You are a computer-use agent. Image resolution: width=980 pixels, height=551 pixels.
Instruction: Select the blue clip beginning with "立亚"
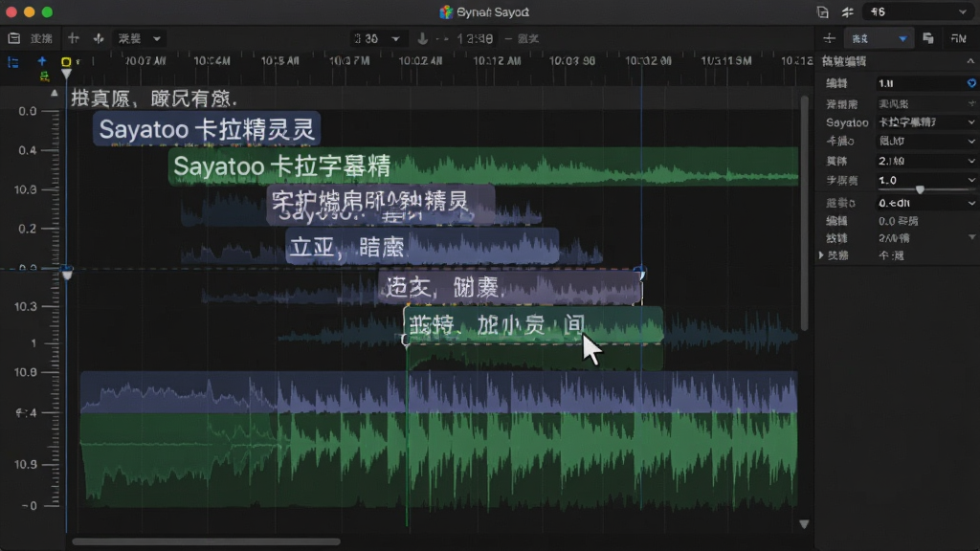[422, 246]
